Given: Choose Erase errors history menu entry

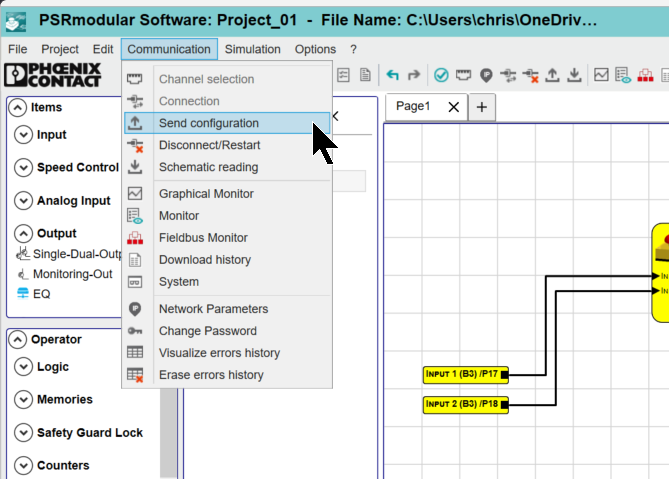Looking at the screenshot, I should pyautogui.click(x=227, y=375).
